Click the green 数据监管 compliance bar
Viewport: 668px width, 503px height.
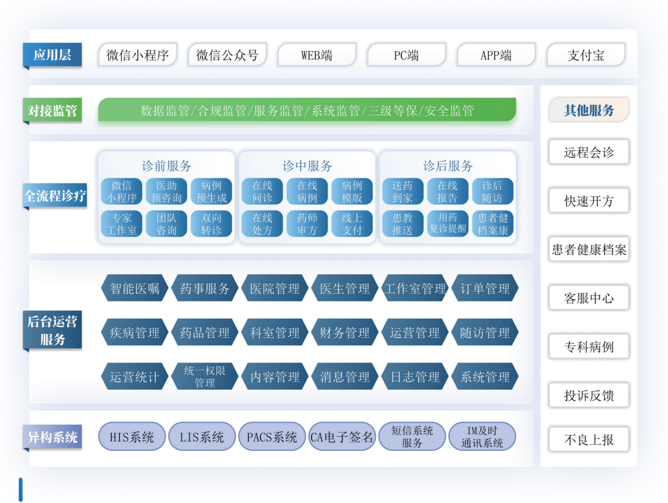pyautogui.click(x=307, y=110)
